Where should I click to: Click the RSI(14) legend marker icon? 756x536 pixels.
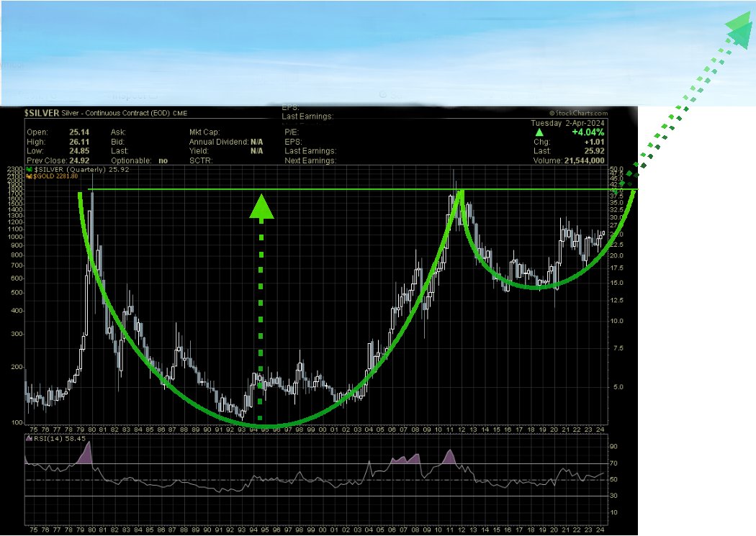30,438
